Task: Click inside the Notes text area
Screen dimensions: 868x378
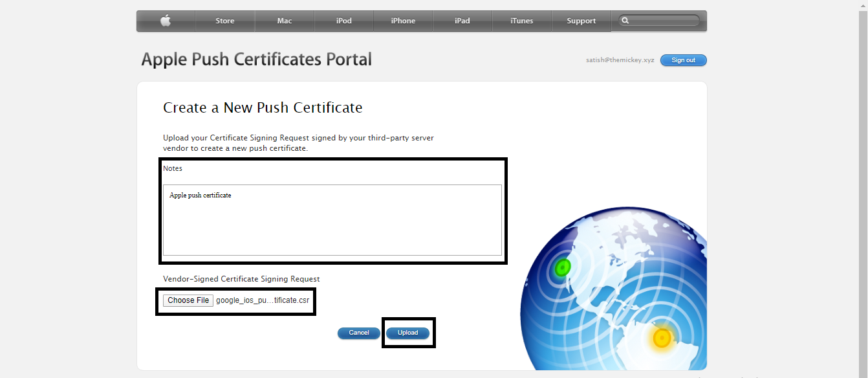Action: pos(332,220)
